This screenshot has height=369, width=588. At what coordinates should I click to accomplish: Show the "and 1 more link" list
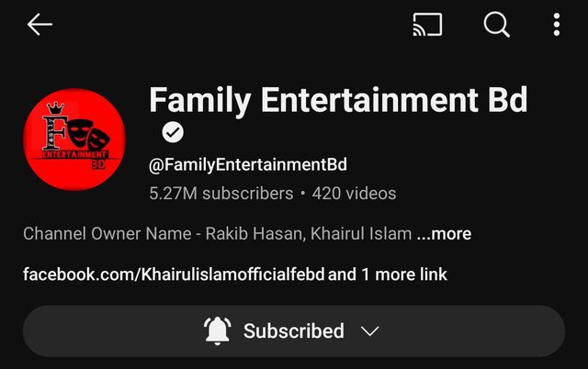coord(388,274)
